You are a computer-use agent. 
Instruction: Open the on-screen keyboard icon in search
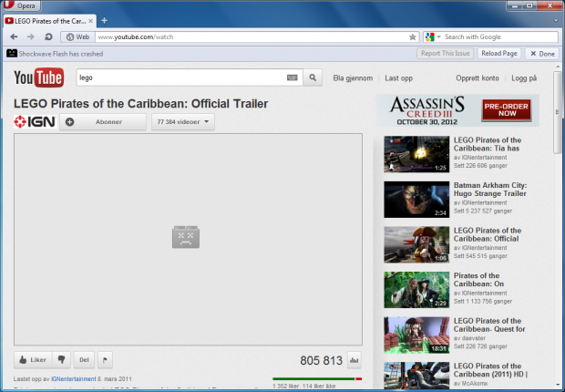293,78
